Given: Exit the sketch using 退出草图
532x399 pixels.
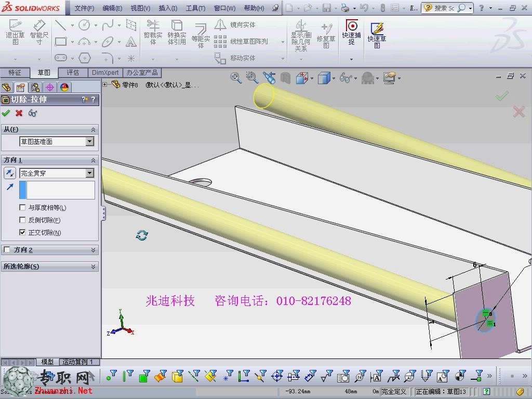Looking at the screenshot, I should coord(15,32).
